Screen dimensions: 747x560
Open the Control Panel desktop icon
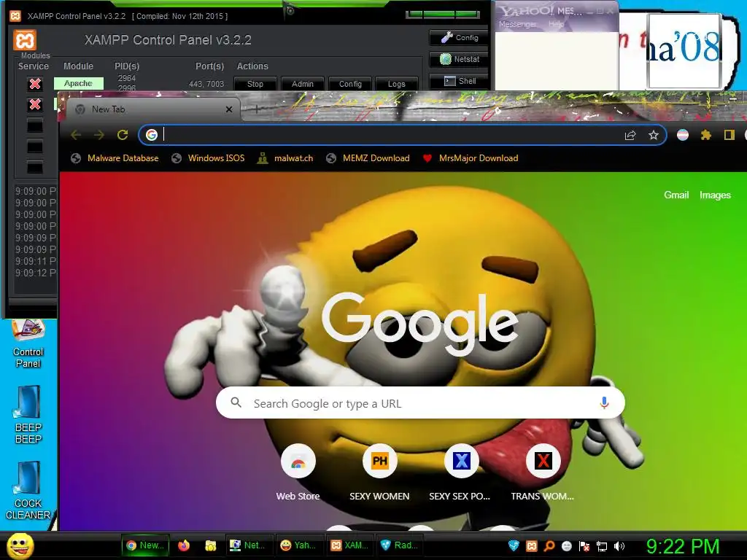[x=28, y=344]
